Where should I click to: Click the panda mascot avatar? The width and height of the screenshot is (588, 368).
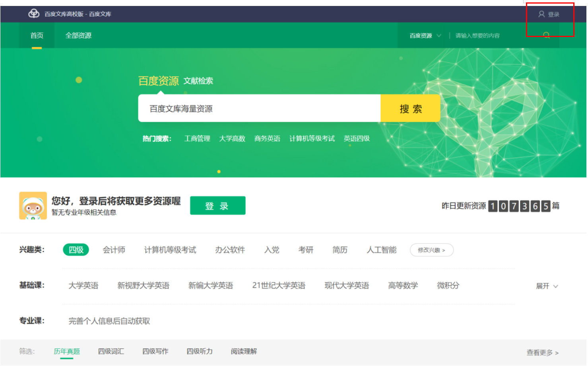(x=33, y=205)
